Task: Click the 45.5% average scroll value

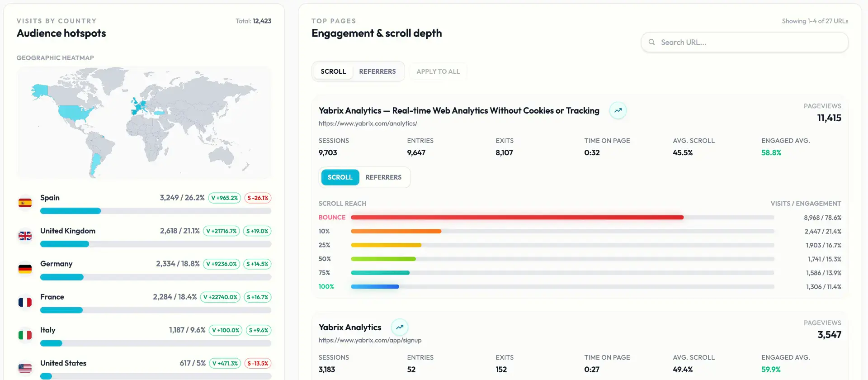Action: [683, 153]
